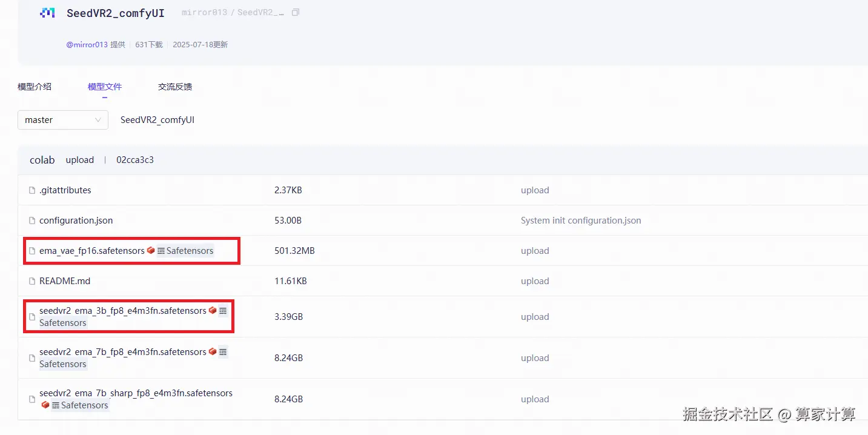This screenshot has width=868, height=435.
Task: Click file icon next to configuration.json
Action: pos(33,221)
